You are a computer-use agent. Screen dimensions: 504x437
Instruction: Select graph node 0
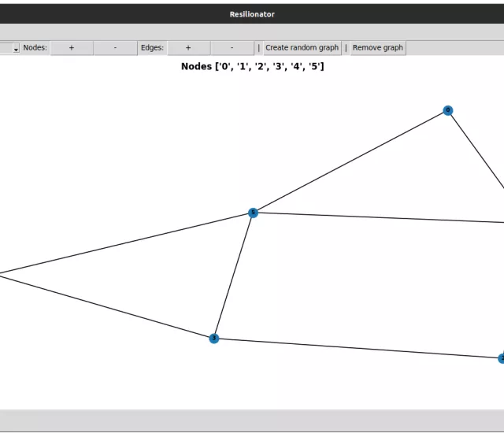pyautogui.click(x=448, y=110)
